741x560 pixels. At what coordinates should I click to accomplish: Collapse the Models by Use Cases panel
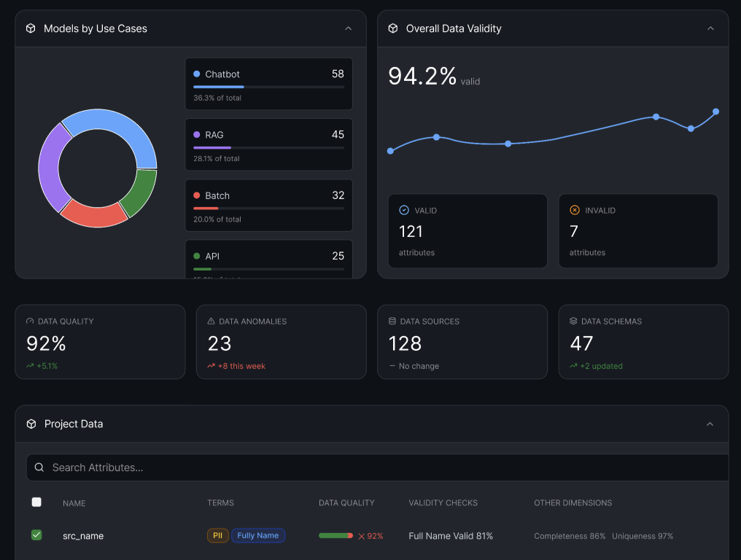[348, 28]
